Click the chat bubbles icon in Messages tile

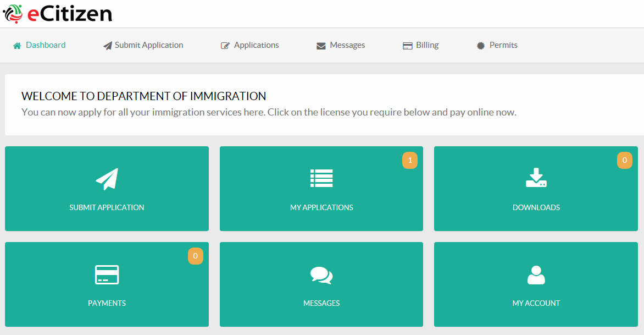[x=321, y=275]
